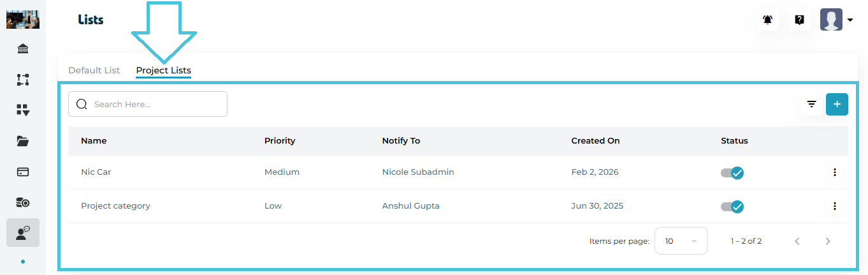
Task: Open the workflow nodes icon in sidebar
Action: pos(23,80)
